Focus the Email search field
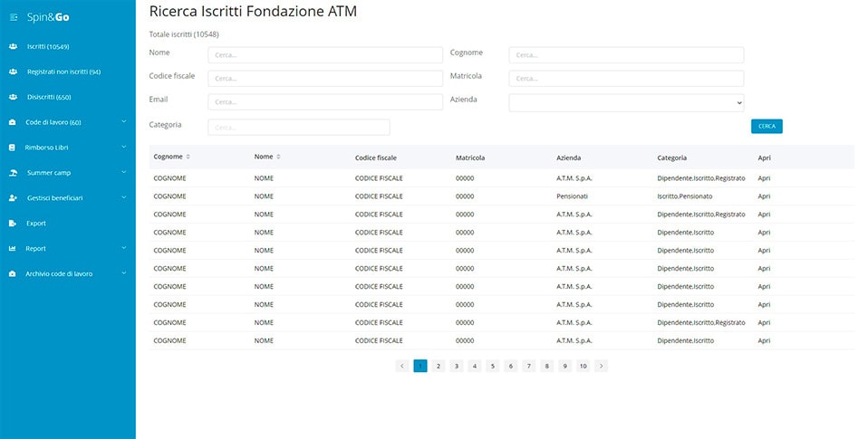The width and height of the screenshot is (868, 439). pyautogui.click(x=325, y=101)
